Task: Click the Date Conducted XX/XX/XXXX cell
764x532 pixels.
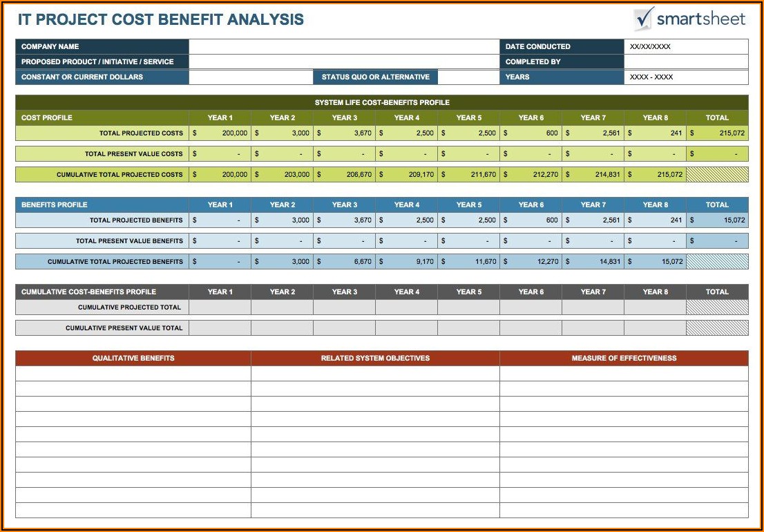Action: pos(685,47)
